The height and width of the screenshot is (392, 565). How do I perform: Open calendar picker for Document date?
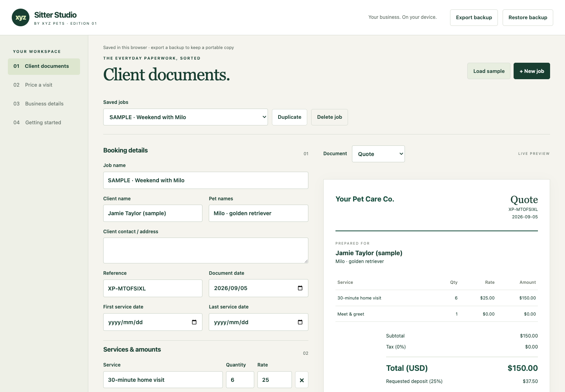click(x=300, y=288)
